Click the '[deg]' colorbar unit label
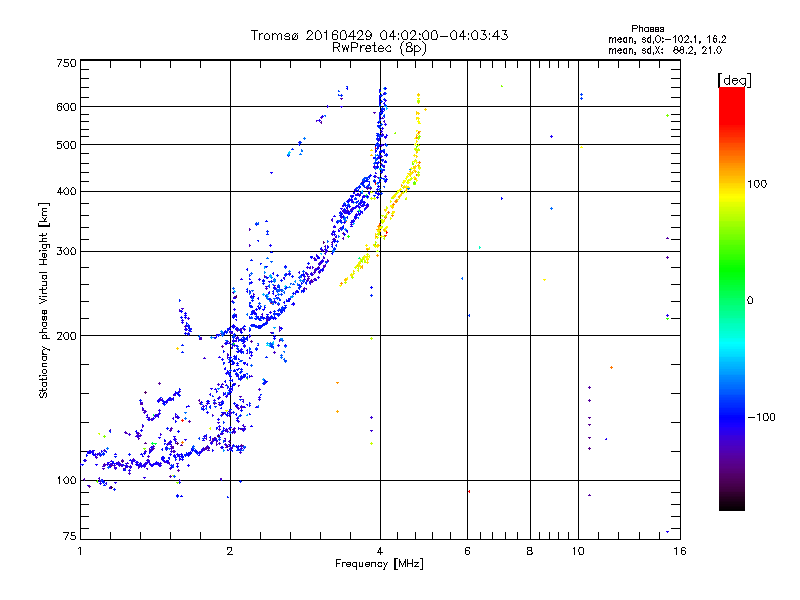Screen dimensions: 800x600 (x=734, y=80)
